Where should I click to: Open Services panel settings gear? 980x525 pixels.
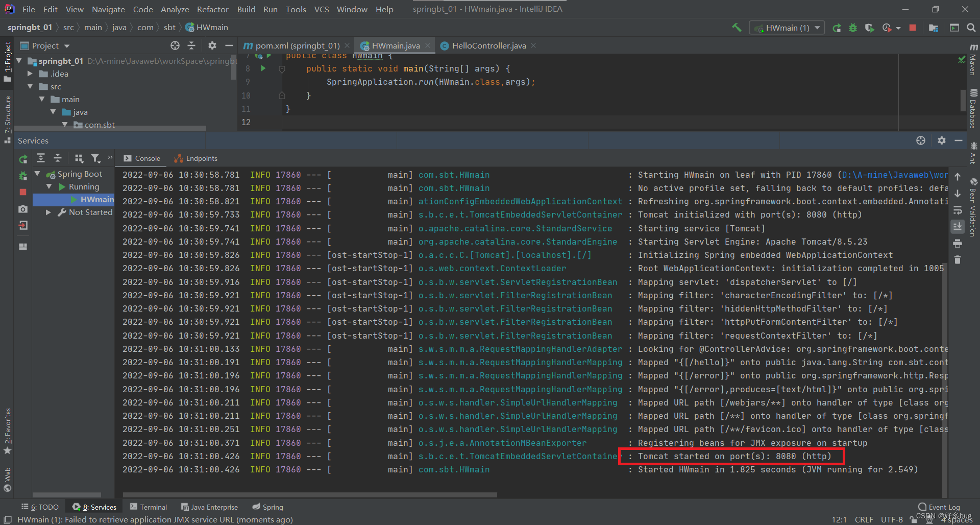click(x=942, y=140)
